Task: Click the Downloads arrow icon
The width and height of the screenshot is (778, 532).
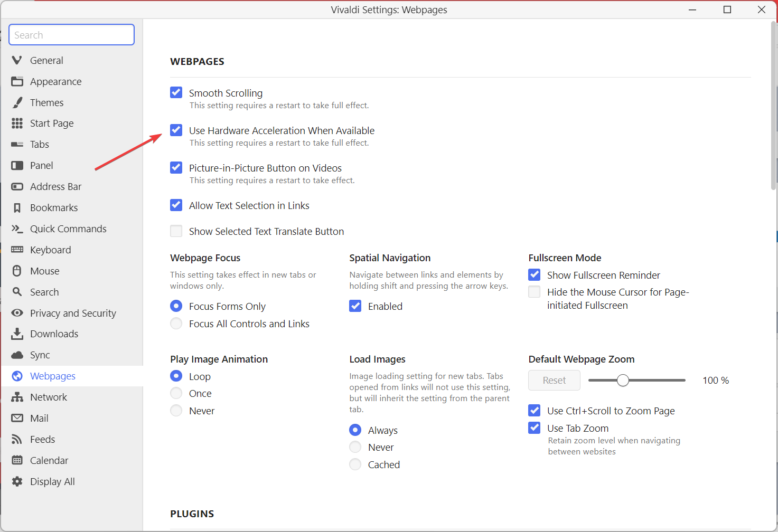Action: 17,334
